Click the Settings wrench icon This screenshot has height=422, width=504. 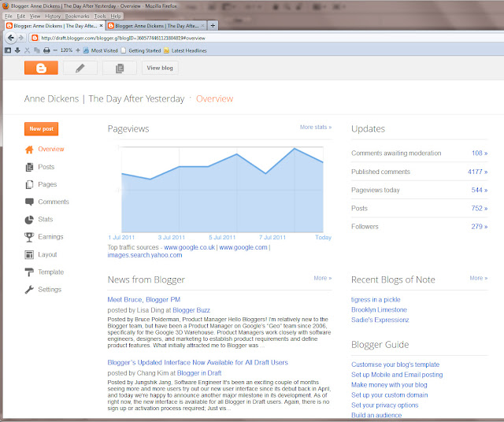[29, 290]
